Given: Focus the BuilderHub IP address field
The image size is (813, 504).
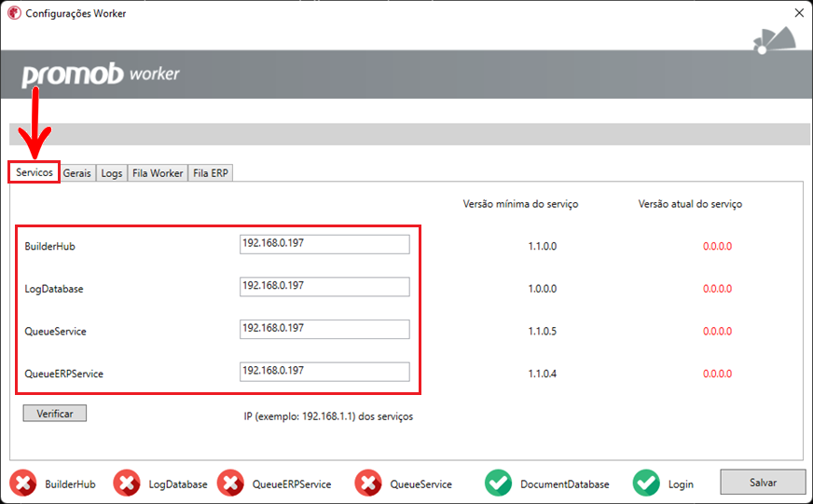Looking at the screenshot, I should [324, 244].
